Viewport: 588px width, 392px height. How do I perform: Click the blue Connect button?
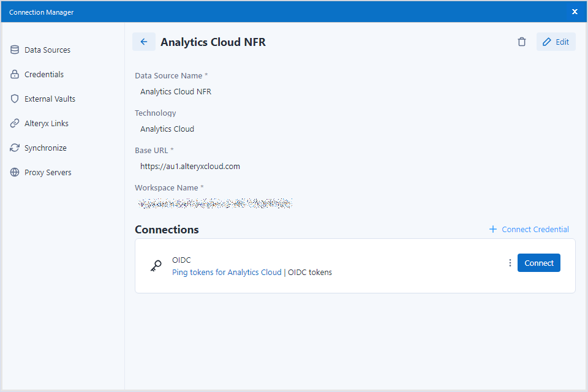click(539, 263)
